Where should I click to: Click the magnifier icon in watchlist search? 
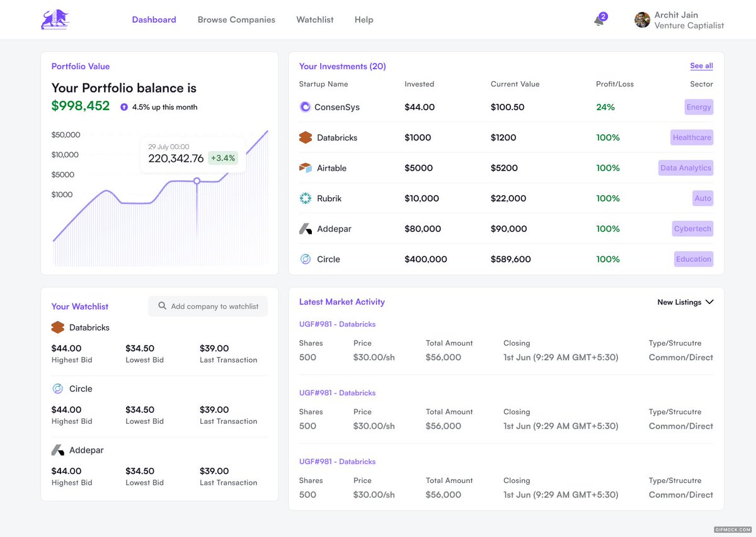pyautogui.click(x=163, y=306)
